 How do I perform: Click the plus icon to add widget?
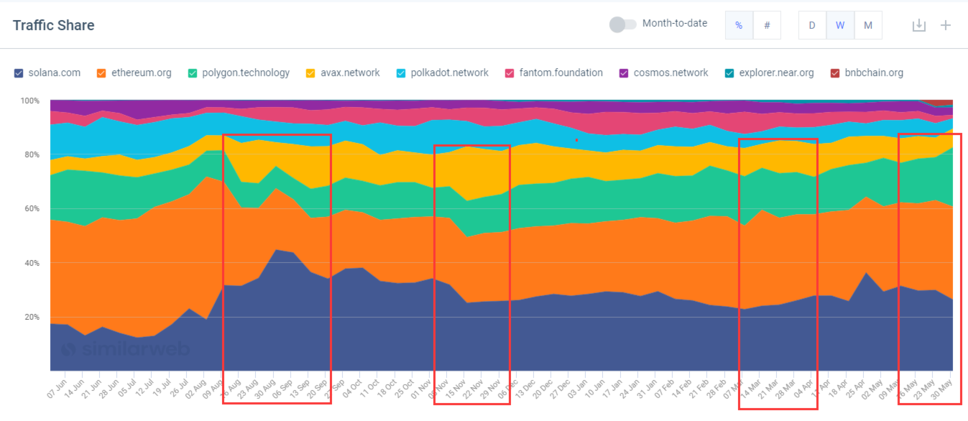[x=945, y=25]
